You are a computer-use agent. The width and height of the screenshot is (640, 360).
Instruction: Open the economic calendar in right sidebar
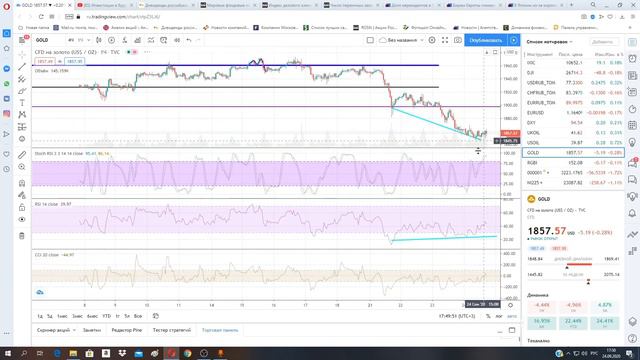tap(632, 125)
